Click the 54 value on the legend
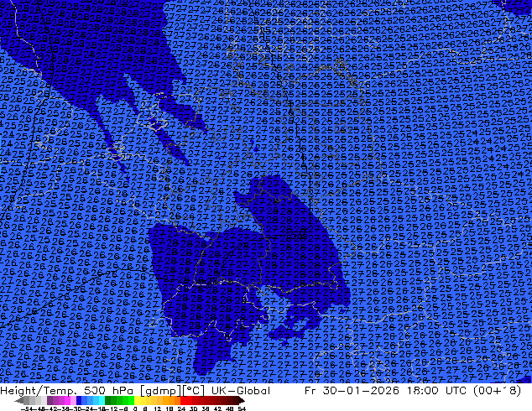Image resolution: width=532 pixels, height=411 pixels. click(242, 408)
